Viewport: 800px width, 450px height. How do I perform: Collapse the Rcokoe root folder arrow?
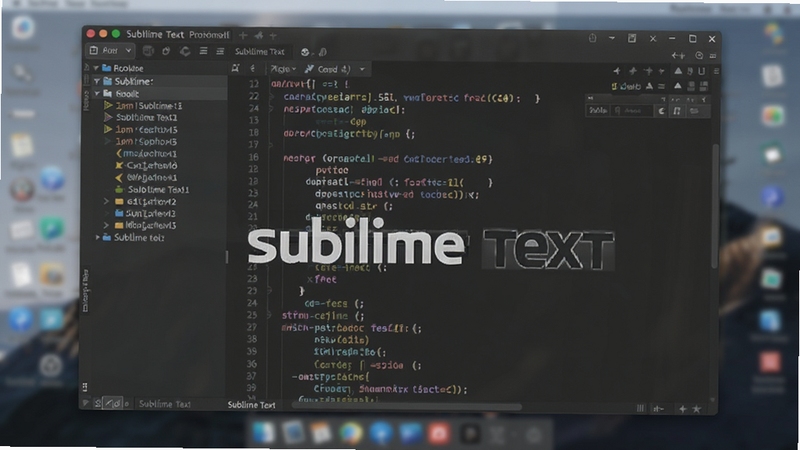(96, 68)
